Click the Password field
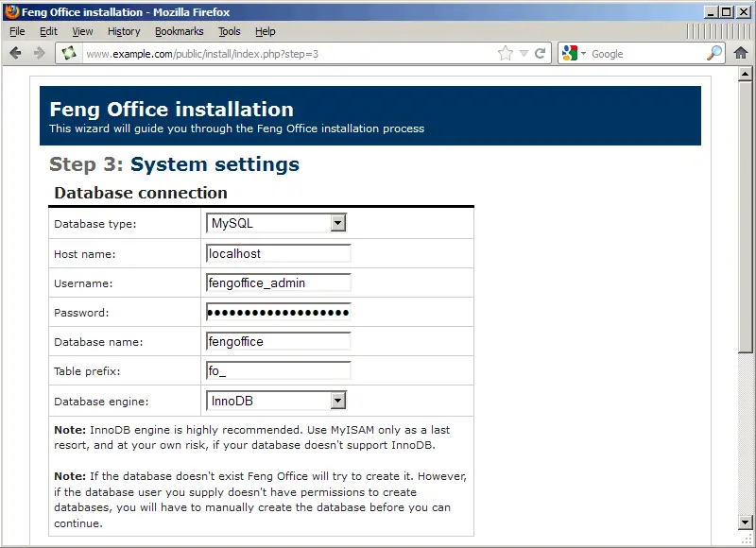This screenshot has height=548, width=756. (x=278, y=313)
